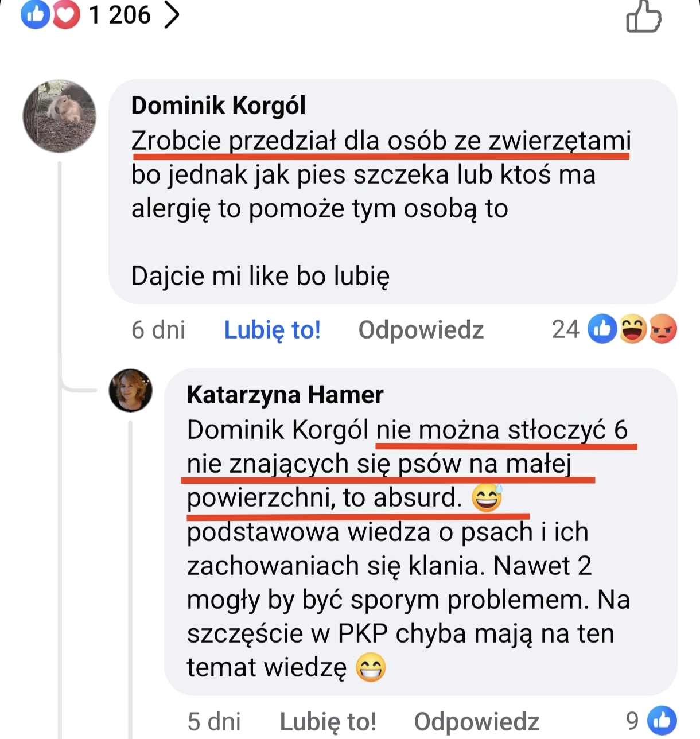700x739 pixels.
Task: Click the like icon on Katarzyna's reply
Action: pyautogui.click(x=662, y=720)
